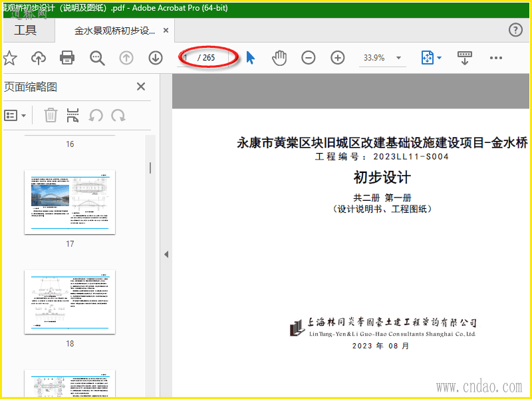Collapse the navigation pane arrow
Viewport: 532px width, 399px height.
166,254
